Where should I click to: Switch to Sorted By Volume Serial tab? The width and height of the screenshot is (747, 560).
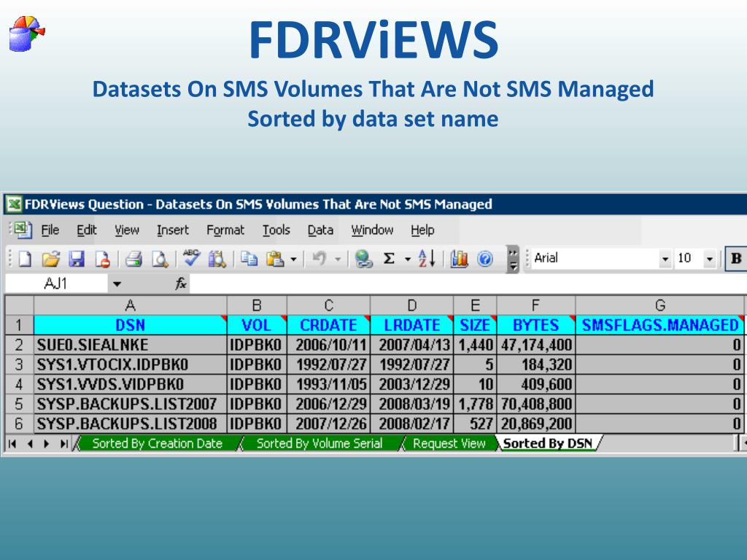(x=320, y=443)
